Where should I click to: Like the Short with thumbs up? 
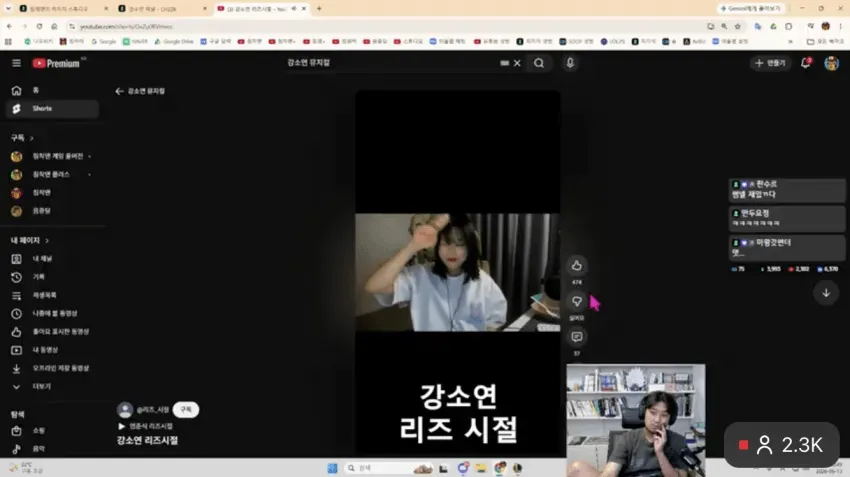click(576, 266)
